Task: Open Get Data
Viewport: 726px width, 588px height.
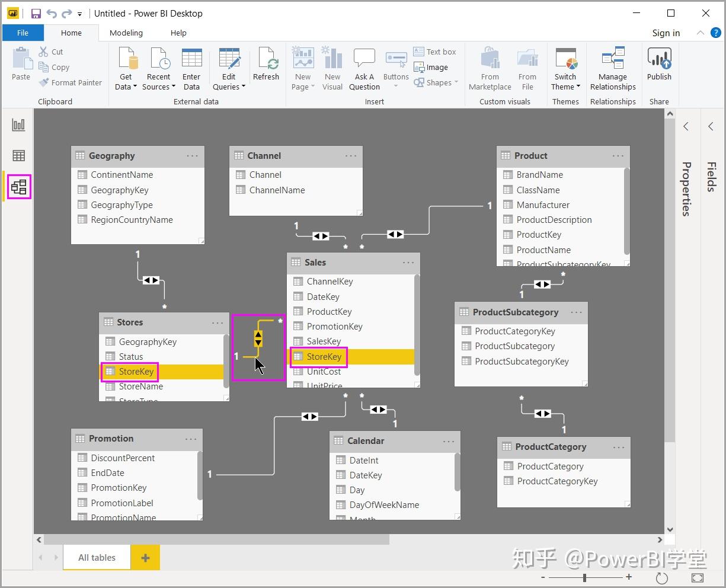Action: [x=125, y=65]
